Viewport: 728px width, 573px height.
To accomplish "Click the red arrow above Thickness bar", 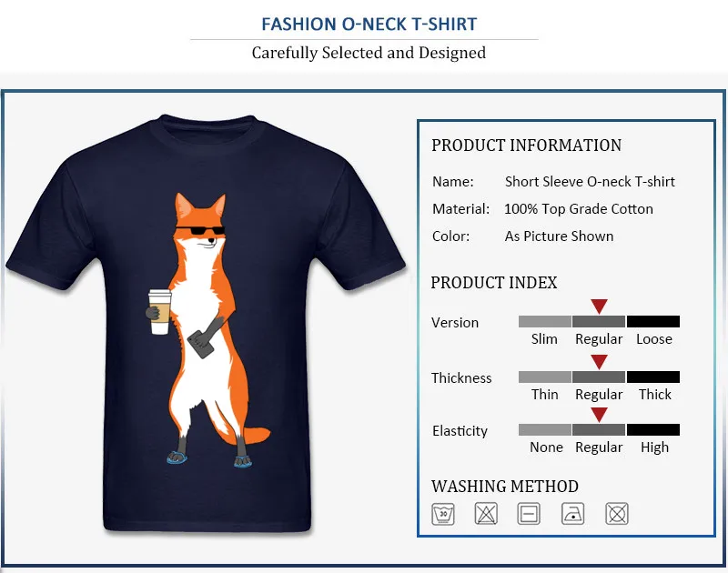I will tap(599, 362).
